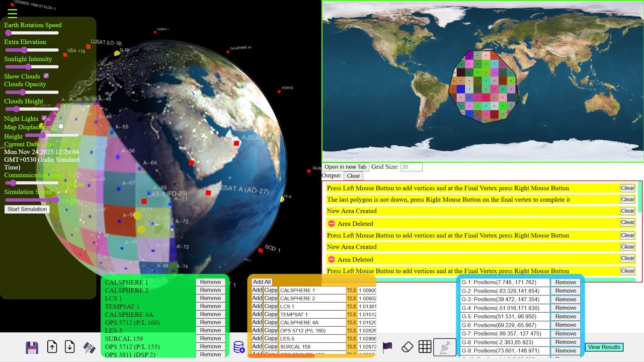Add the TEMPSAT 1 satellite
The image size is (644, 362).
[x=257, y=314]
